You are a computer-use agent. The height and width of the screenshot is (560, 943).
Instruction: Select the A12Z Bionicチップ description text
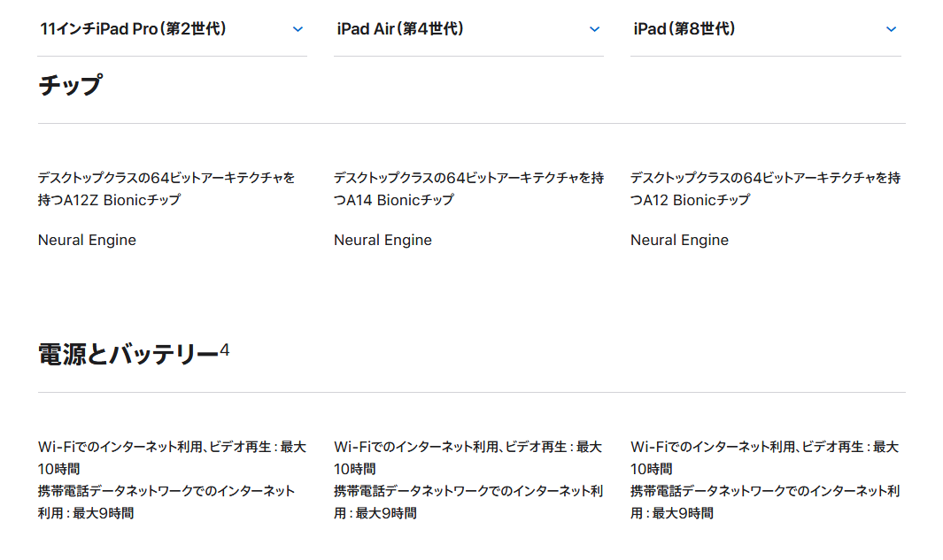[x=166, y=188]
